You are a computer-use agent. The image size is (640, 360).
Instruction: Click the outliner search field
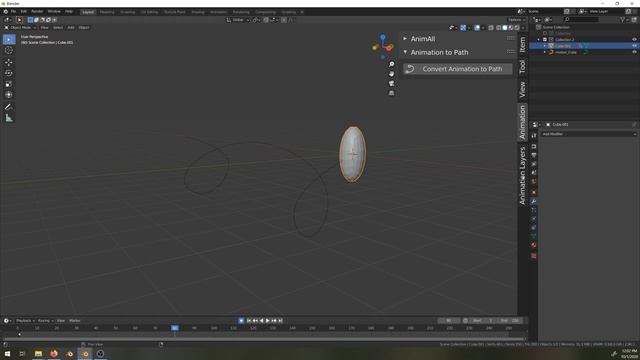[x=581, y=20]
